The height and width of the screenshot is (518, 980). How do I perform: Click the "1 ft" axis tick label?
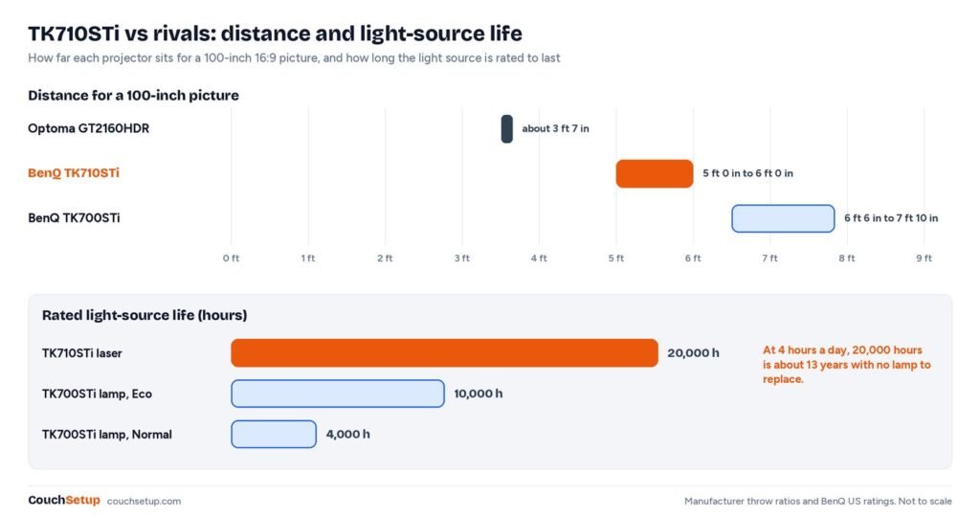coord(308,259)
